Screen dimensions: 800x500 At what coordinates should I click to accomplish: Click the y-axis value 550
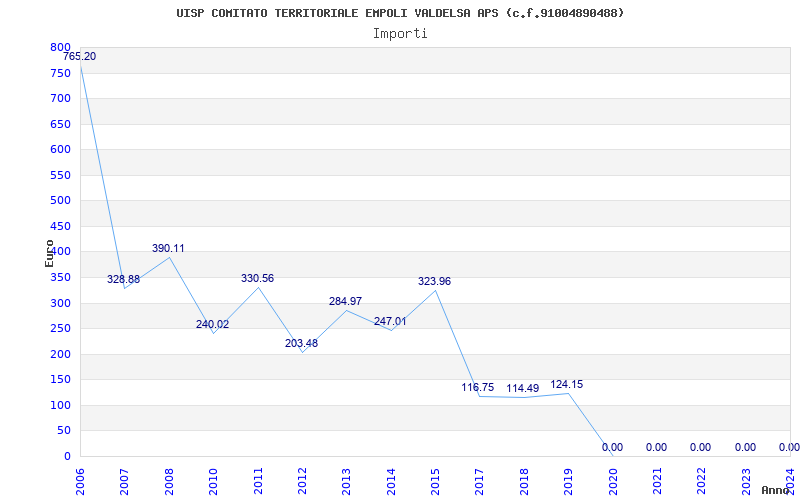pyautogui.click(x=60, y=175)
